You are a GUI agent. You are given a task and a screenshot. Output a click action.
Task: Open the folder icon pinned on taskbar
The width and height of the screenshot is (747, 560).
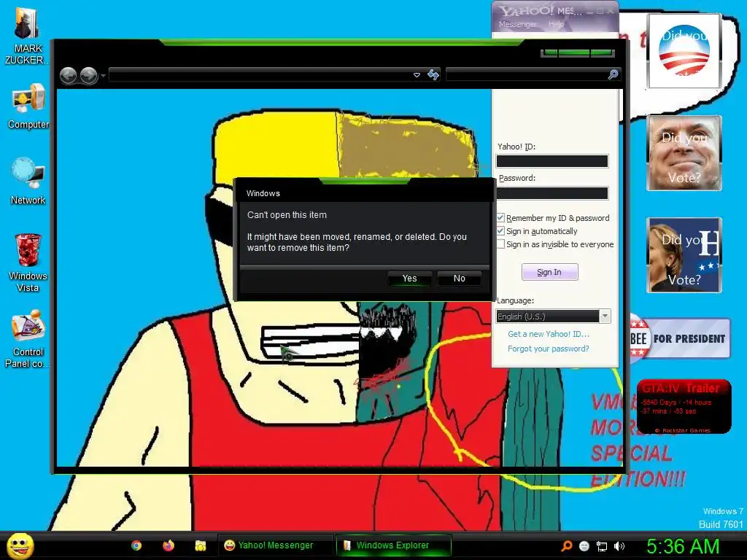click(x=201, y=545)
